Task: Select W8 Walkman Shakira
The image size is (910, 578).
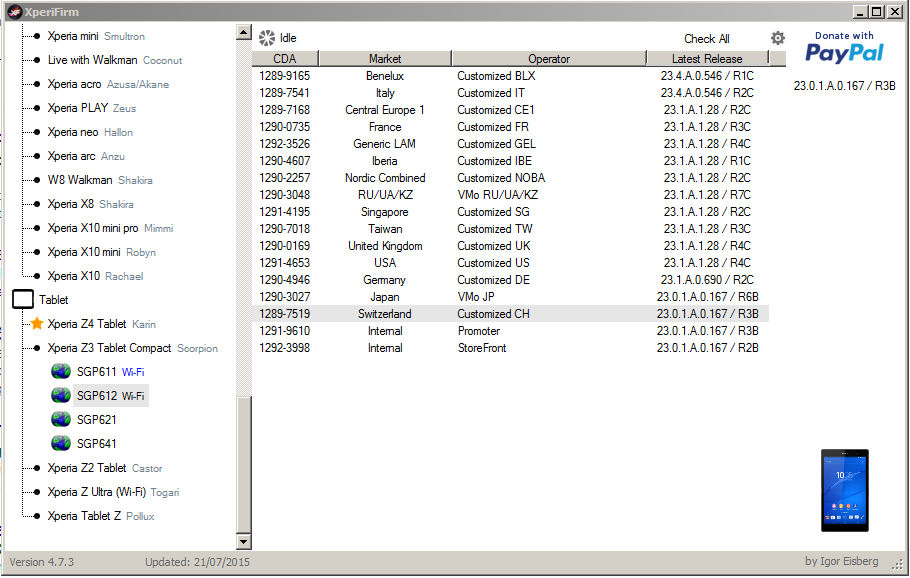Action: [x=100, y=180]
